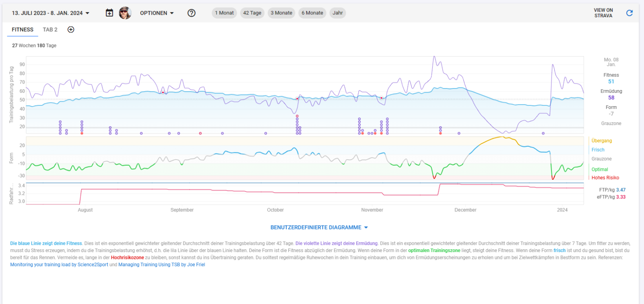Select the Jahr range chip

coord(338,13)
